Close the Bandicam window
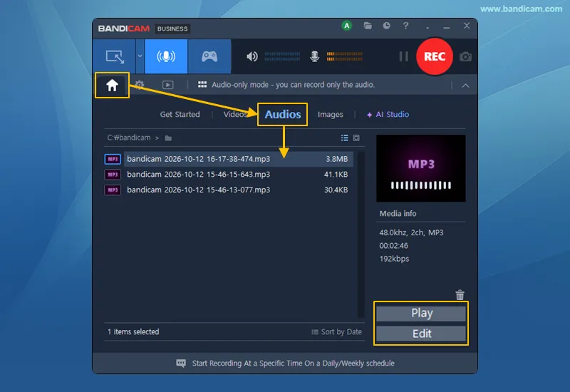This screenshot has width=570, height=392. pyautogui.click(x=467, y=26)
